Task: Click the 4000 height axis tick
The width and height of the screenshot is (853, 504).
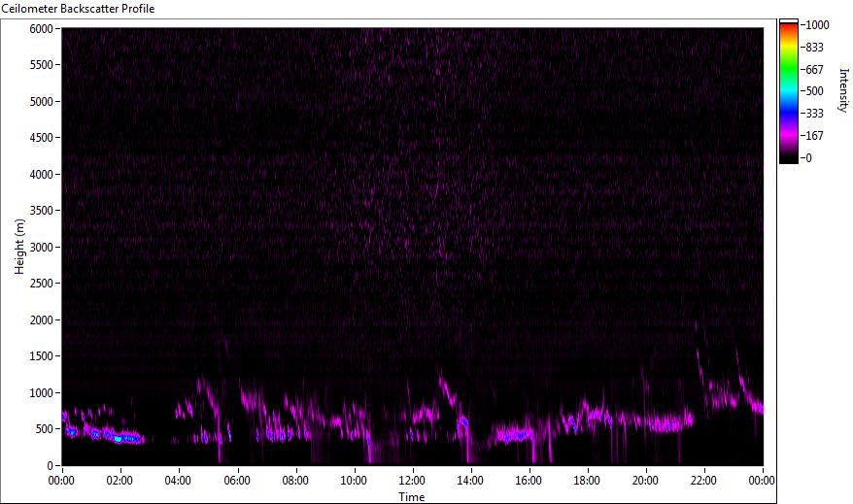Action: (x=42, y=175)
